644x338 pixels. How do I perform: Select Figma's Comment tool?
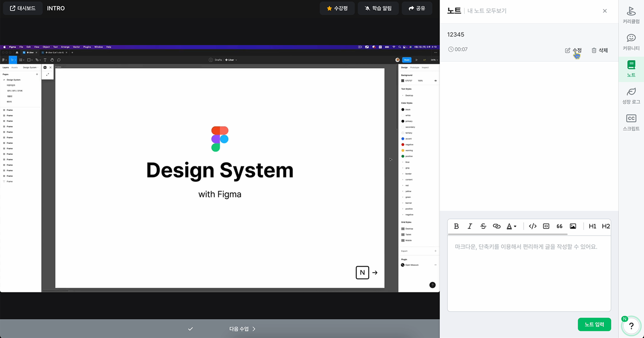pyautogui.click(x=59, y=60)
